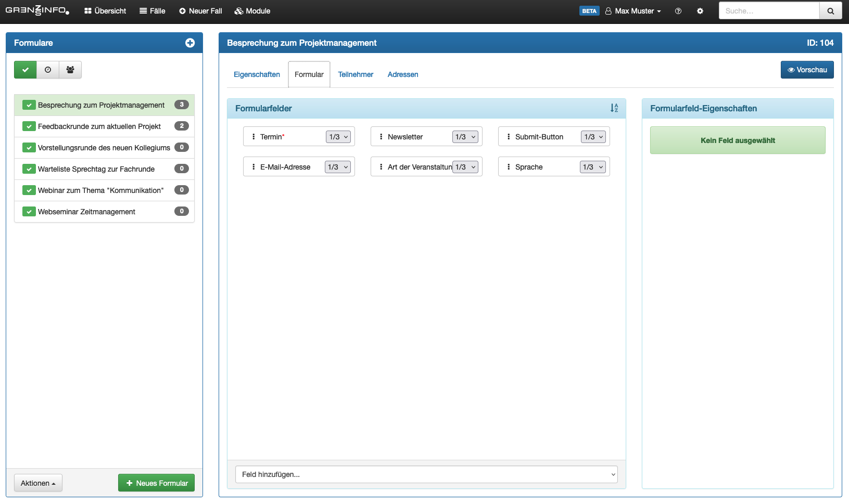
Task: Toggle checkbox for Feedbackrunde zum aktuellen Projekt
Action: click(29, 126)
